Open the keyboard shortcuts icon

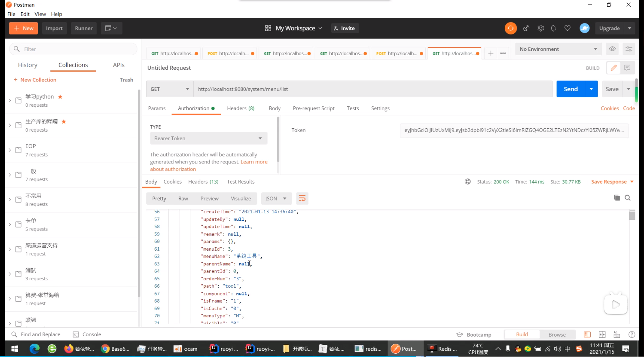(617, 334)
